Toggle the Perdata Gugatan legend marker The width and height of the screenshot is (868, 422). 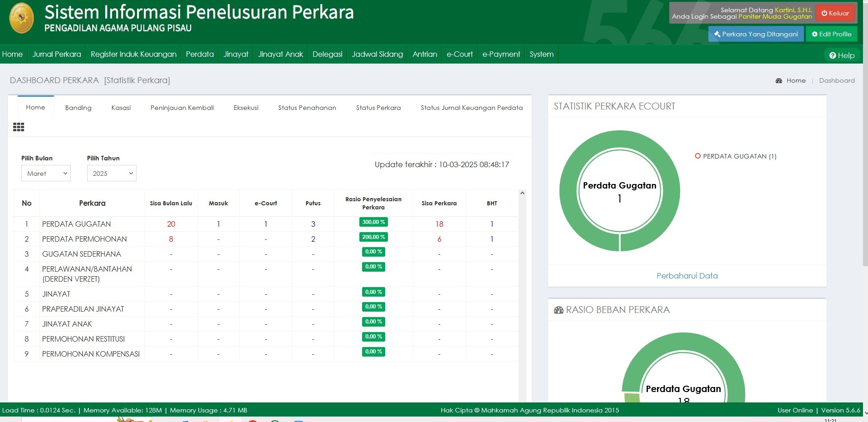(x=697, y=156)
